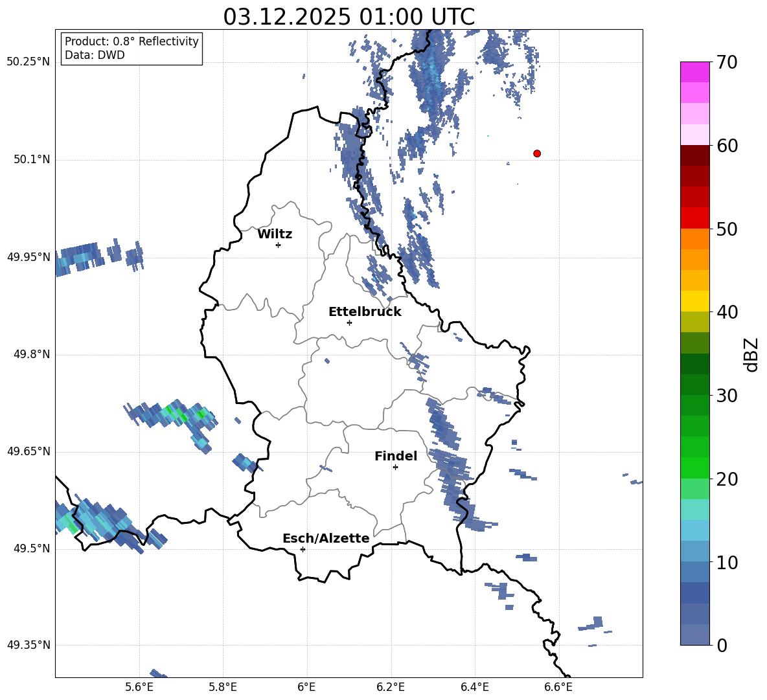Click the yellow colorbar segment at 40
Image resolution: width=767 pixels, height=700 pixels.
[694, 301]
